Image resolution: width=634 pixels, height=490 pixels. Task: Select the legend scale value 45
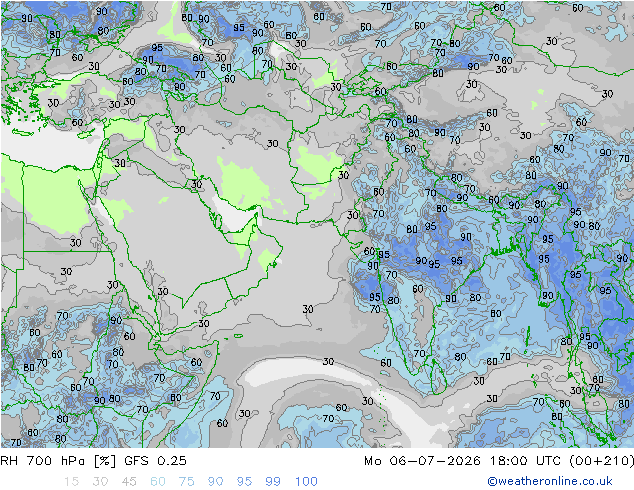tap(129, 481)
